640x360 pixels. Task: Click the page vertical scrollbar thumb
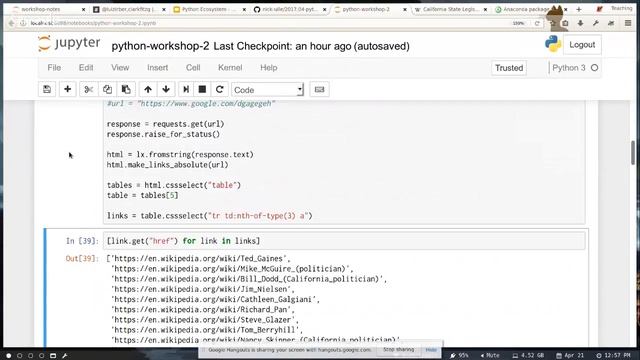click(633, 153)
